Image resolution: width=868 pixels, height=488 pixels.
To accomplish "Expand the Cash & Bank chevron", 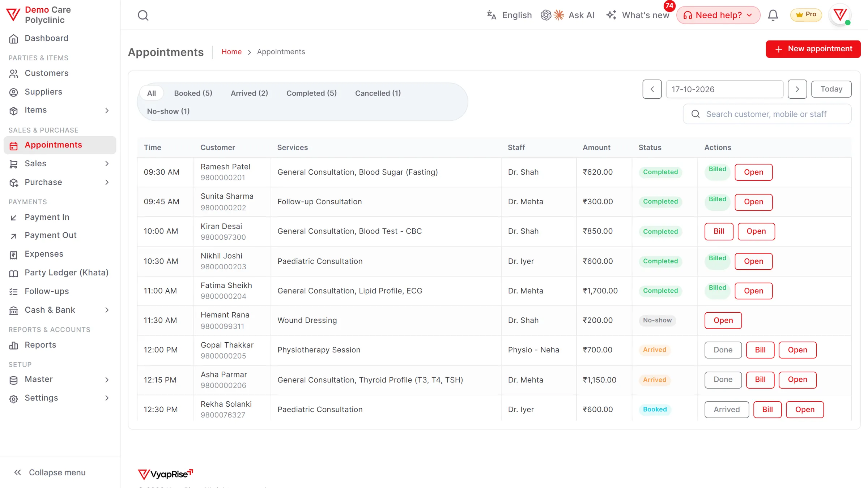I will (107, 310).
